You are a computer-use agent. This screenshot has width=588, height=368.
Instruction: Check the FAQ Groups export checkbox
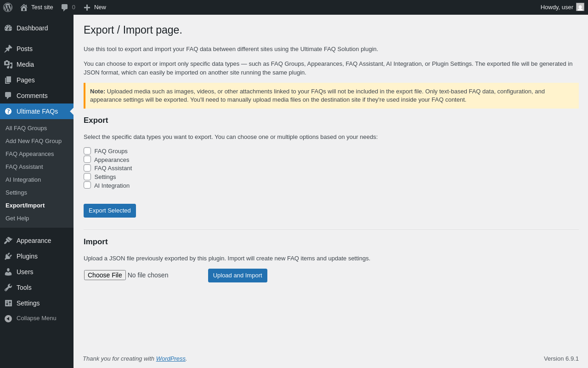click(x=87, y=151)
